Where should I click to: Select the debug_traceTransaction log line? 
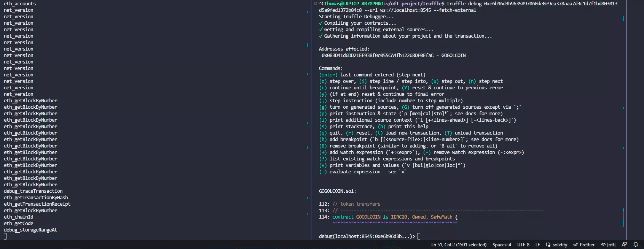[x=33, y=191]
